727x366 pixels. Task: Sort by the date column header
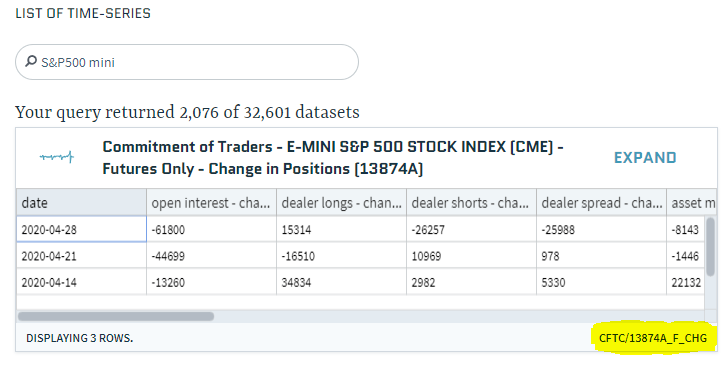tap(82, 203)
